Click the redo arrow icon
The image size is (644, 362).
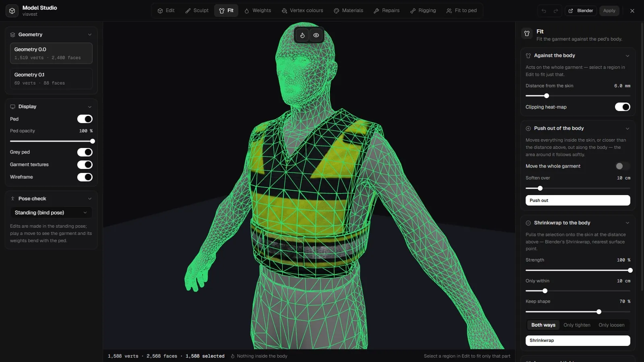coord(556,11)
